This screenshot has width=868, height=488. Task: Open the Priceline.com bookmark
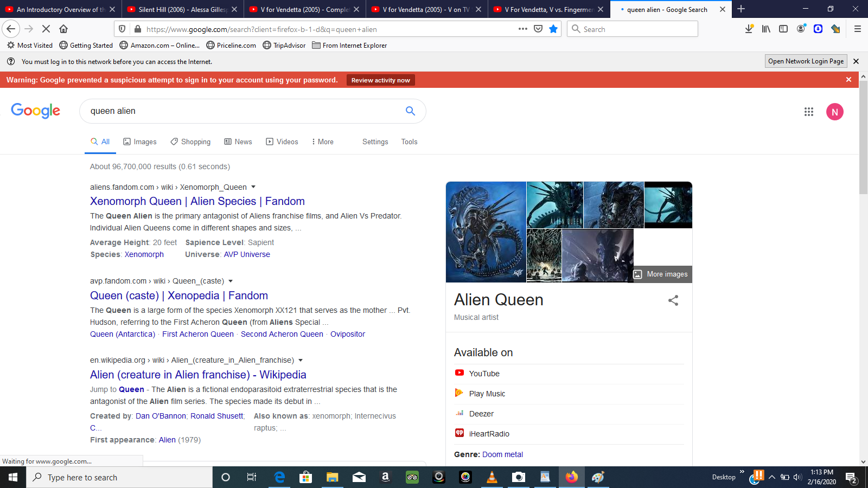pos(231,46)
